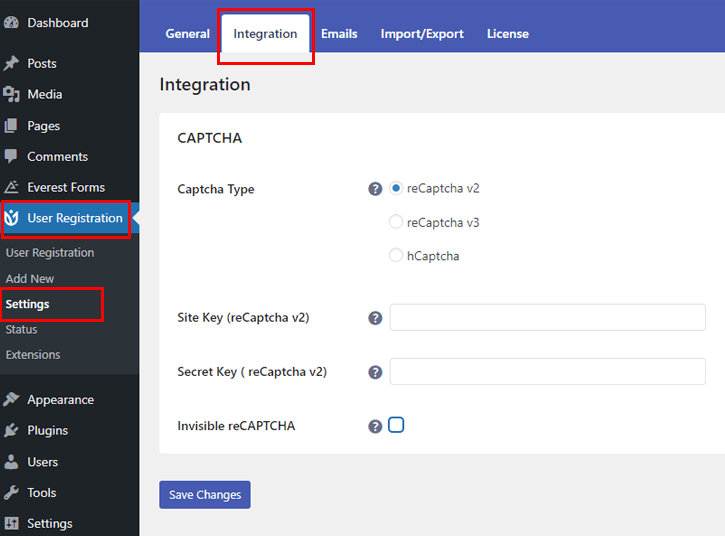The height and width of the screenshot is (536, 725).
Task: Click the Save Changes button
Action: click(x=205, y=495)
